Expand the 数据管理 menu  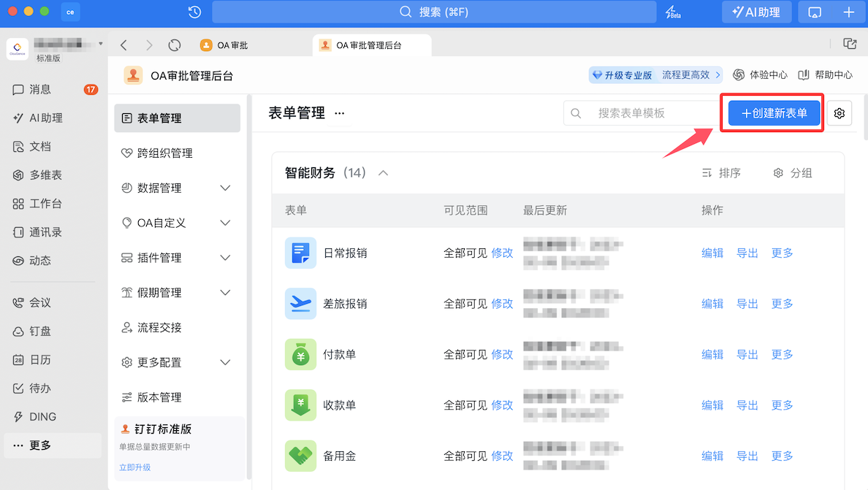click(225, 188)
